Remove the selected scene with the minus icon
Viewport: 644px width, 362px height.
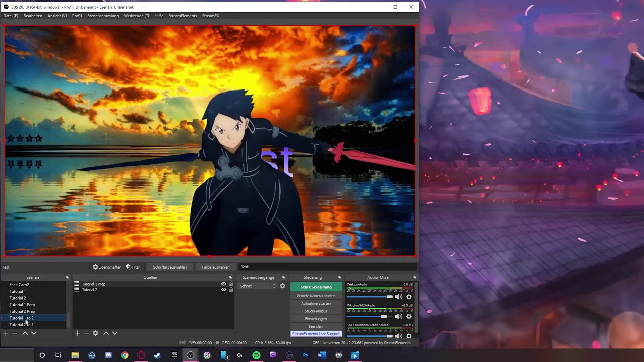pyautogui.click(x=15, y=333)
